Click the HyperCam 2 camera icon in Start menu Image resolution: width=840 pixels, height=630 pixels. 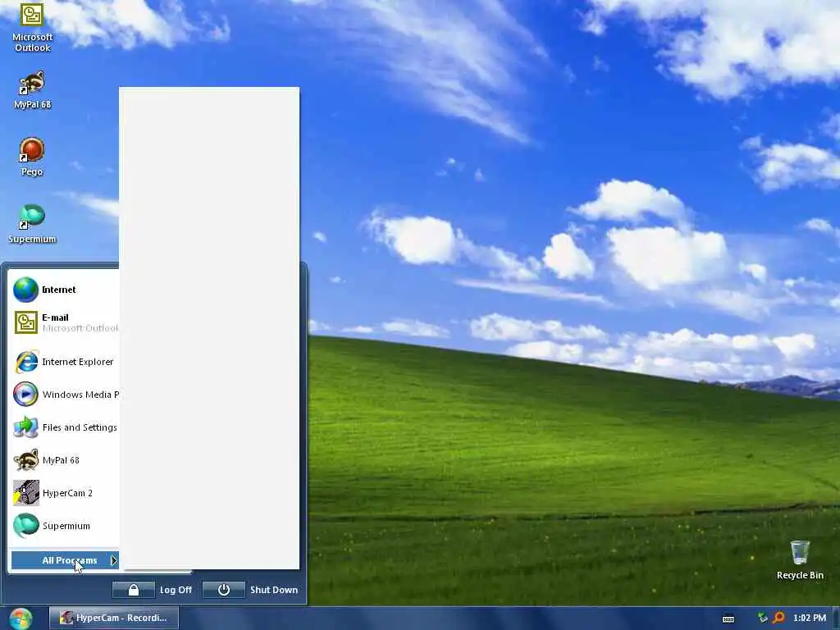[25, 493]
